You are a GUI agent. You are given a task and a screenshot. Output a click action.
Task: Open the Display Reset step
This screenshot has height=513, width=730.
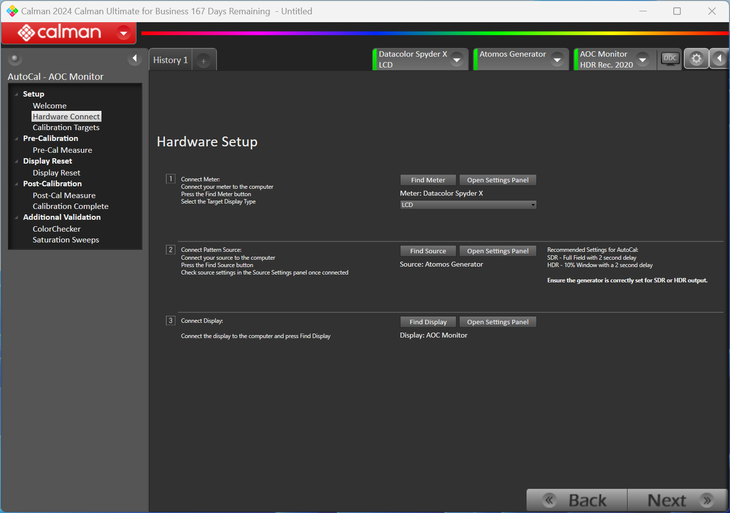point(56,173)
